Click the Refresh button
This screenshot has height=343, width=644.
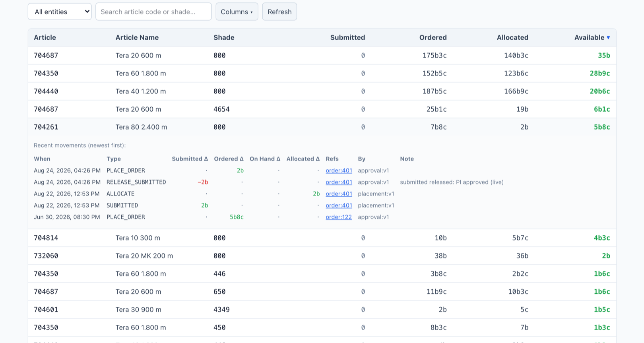tap(279, 12)
